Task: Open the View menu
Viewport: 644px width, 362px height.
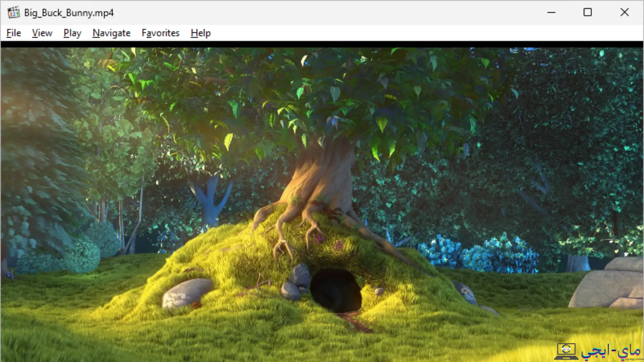Action: click(x=42, y=33)
